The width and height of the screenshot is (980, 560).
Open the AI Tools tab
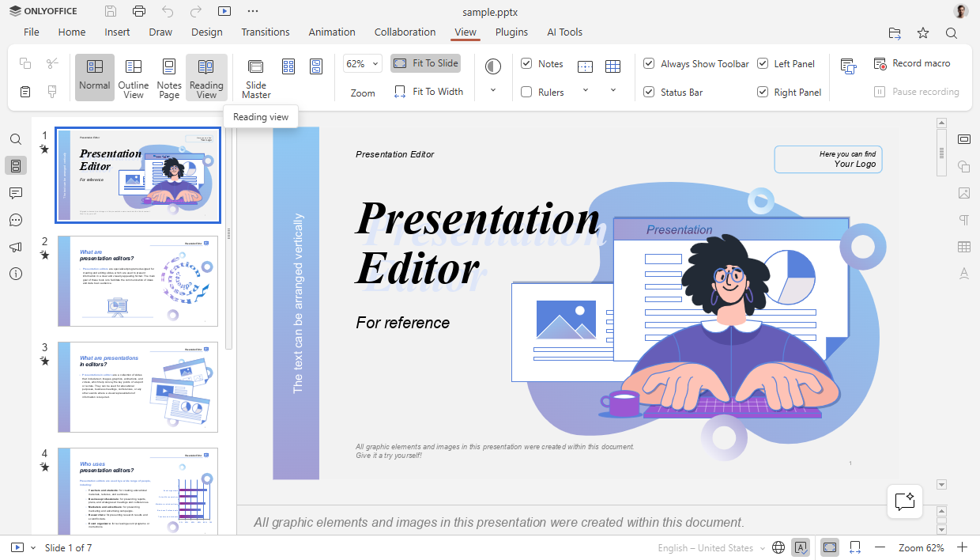(x=565, y=32)
